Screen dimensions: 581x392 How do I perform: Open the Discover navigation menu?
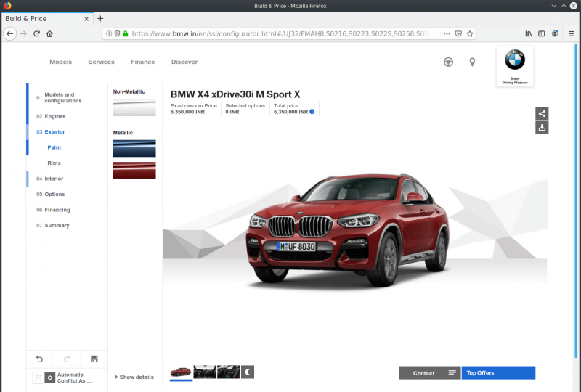coord(184,62)
